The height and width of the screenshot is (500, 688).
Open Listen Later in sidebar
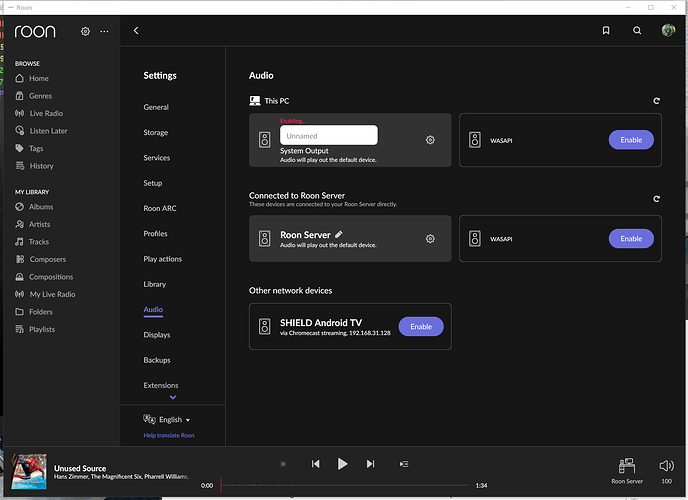[x=41, y=131]
